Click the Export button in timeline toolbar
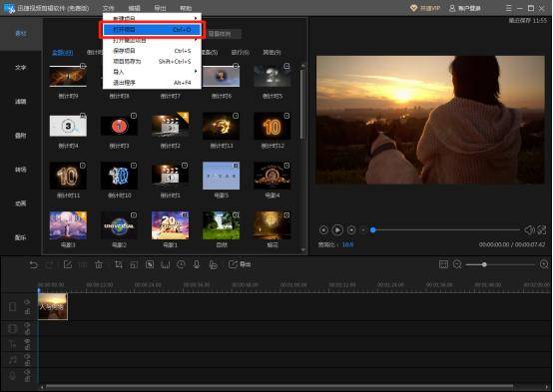The height and width of the screenshot is (392, 553). click(x=240, y=264)
